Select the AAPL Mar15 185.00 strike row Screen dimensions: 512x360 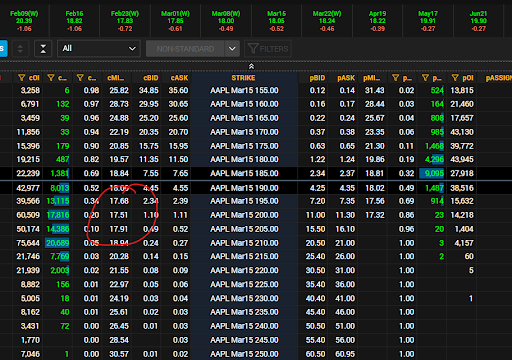pos(244,173)
